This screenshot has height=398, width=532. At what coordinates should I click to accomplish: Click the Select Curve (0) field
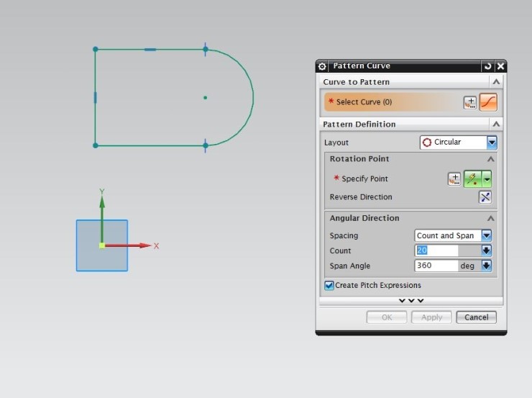392,102
